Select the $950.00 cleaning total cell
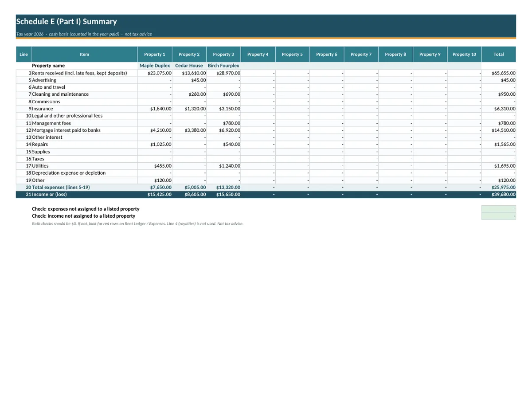 499,94
